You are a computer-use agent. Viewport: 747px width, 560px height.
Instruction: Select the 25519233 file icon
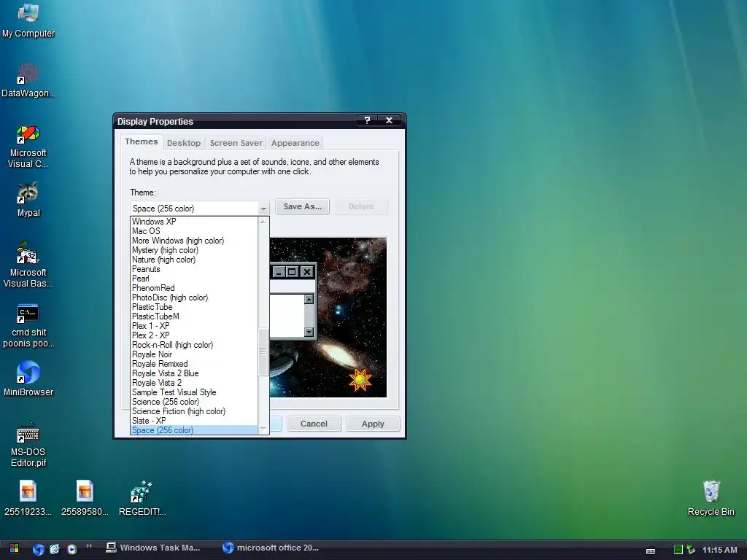[28, 498]
